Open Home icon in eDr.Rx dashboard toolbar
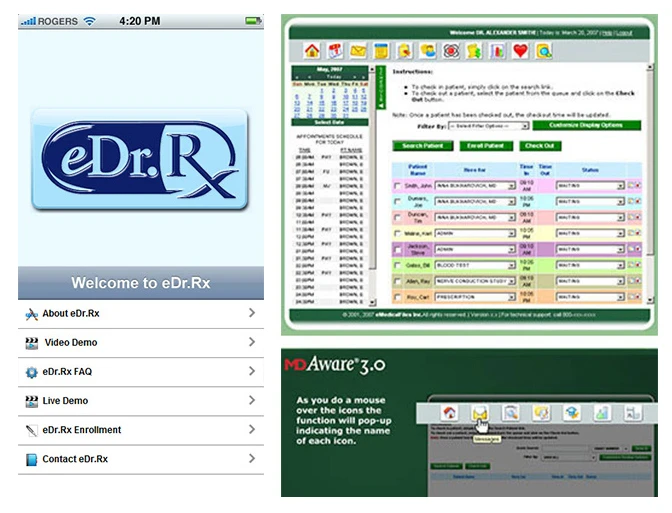The width and height of the screenshot is (672, 513). click(312, 51)
